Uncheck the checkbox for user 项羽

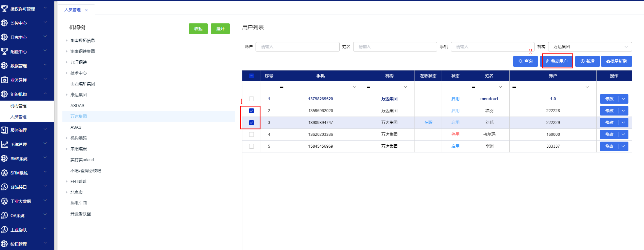click(251, 111)
